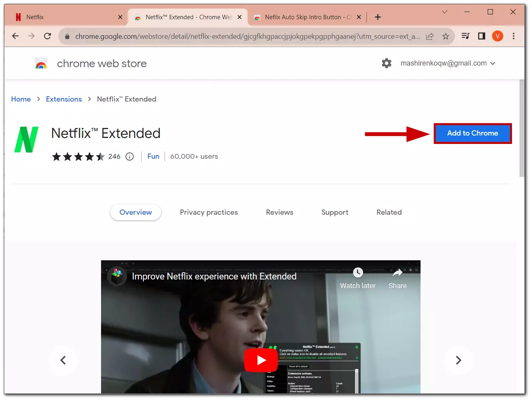Click the Netflix Extended breadcrumb text
Screen dimensions: 532x401
pyautogui.click(x=127, y=99)
